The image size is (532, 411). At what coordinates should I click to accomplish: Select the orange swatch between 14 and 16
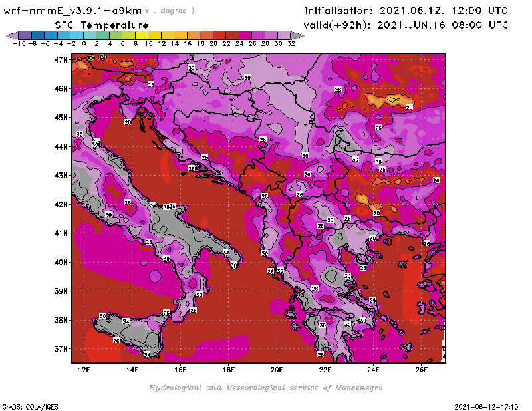point(180,35)
